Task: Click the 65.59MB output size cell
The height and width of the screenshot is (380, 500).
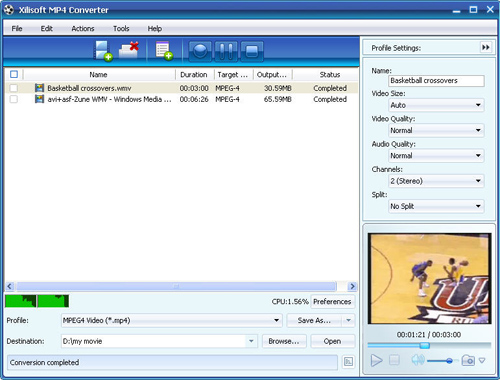Action: (278, 99)
